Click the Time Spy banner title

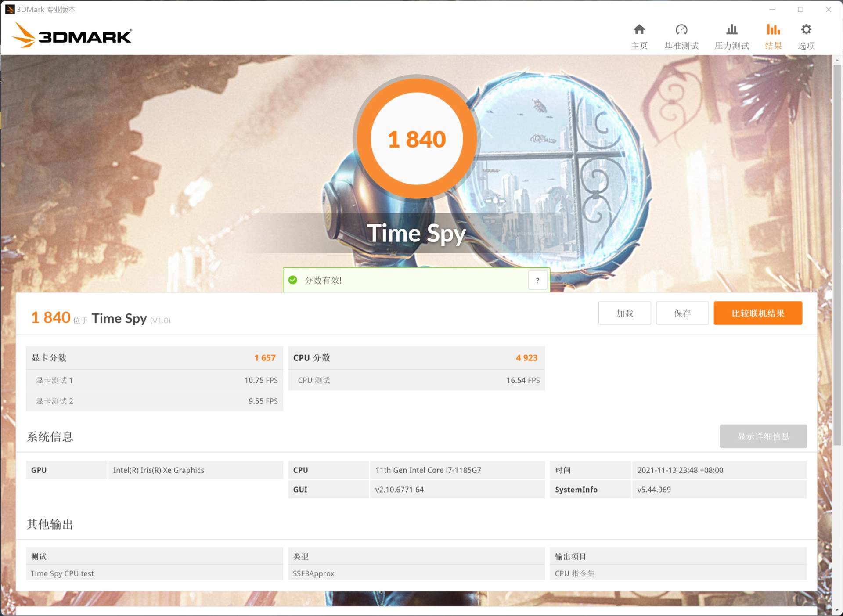417,233
